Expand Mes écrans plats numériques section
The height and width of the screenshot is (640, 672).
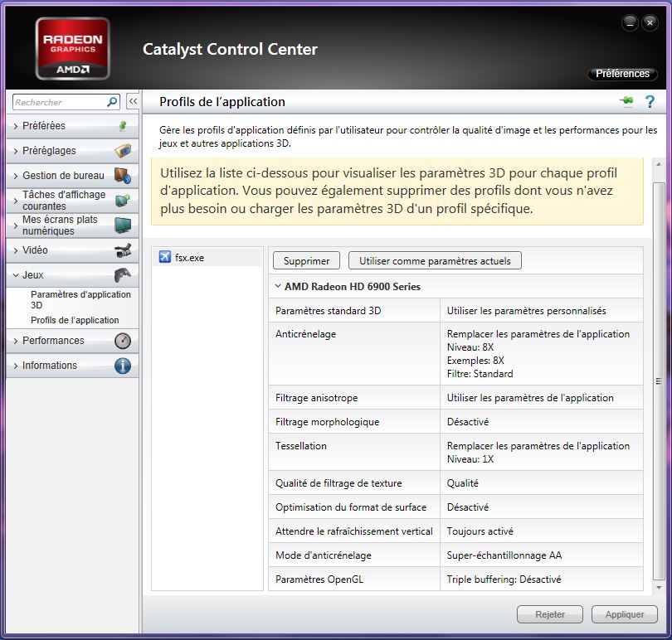(x=72, y=225)
